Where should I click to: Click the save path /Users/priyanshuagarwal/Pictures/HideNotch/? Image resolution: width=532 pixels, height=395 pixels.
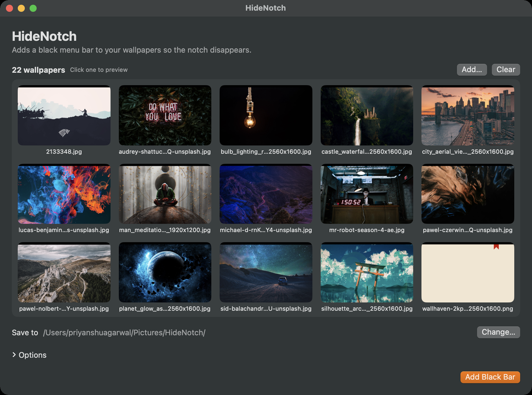tap(124, 332)
